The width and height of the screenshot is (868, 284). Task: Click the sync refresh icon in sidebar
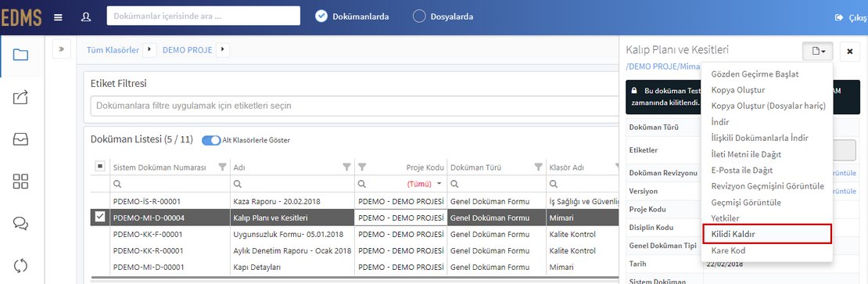(20, 264)
